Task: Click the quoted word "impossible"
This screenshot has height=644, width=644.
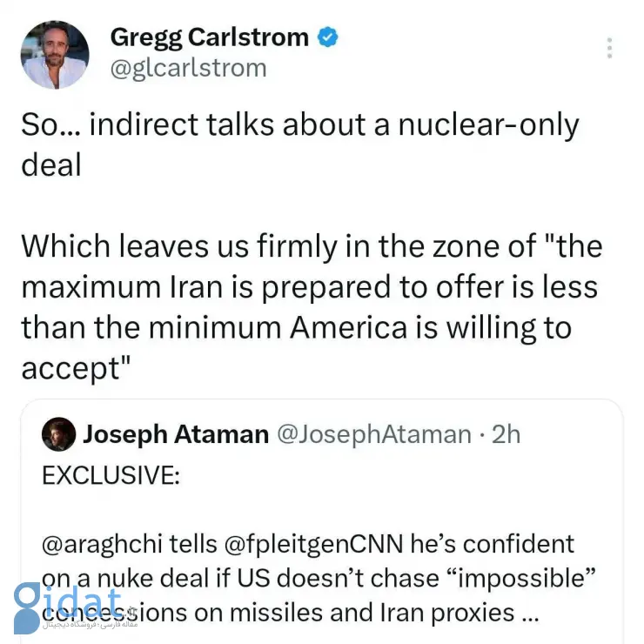Action: [x=506, y=579]
